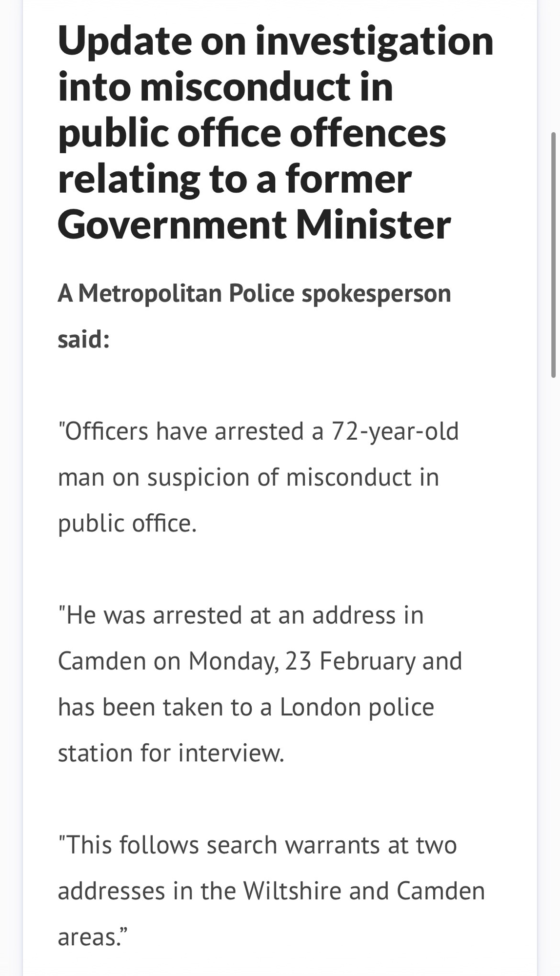The height and width of the screenshot is (976, 560).
Task: Click "man on suspicion of misconduct in" line
Action: tap(248, 477)
